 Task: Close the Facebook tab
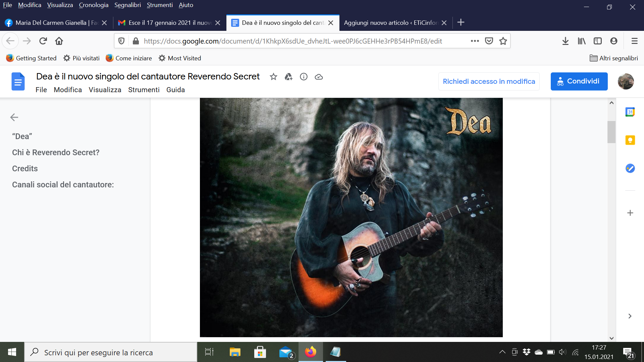pyautogui.click(x=104, y=23)
